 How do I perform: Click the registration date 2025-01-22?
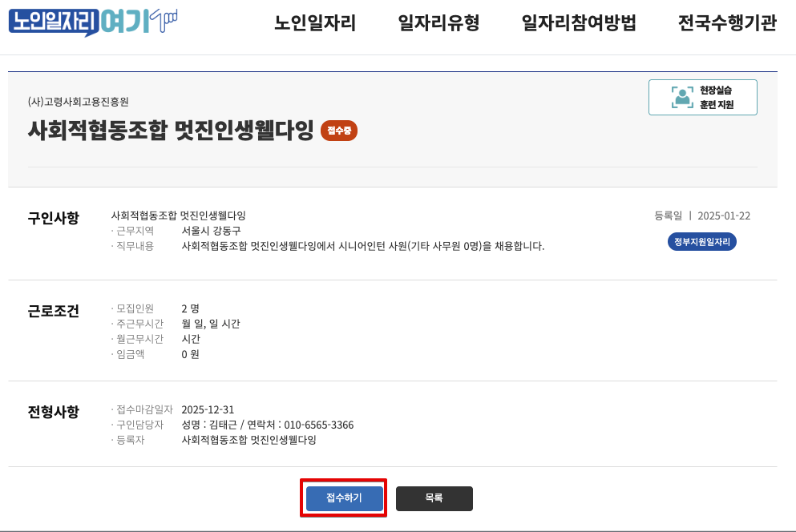click(725, 216)
